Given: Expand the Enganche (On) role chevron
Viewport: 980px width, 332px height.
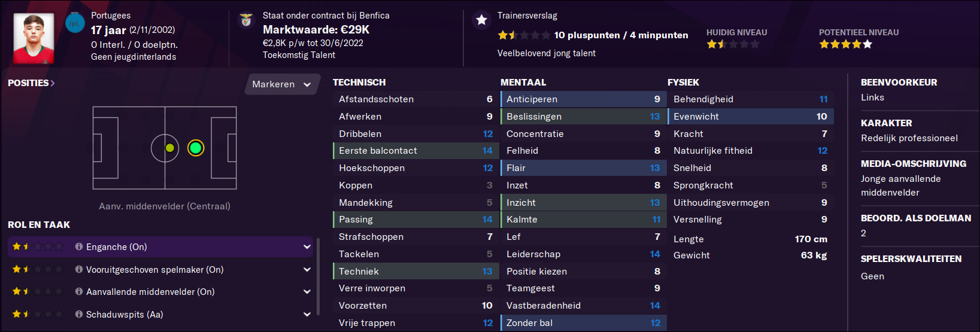Looking at the screenshot, I should pos(307,246).
